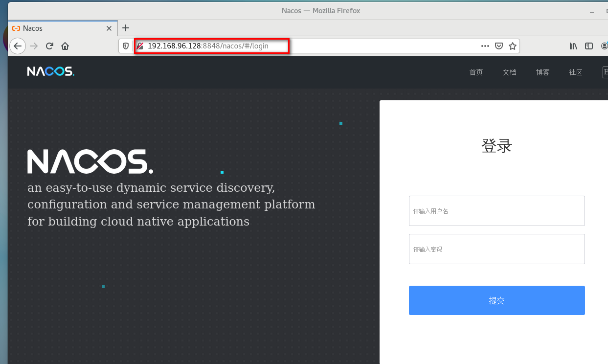Click the 登录 heading text
This screenshot has width=608, height=364.
click(497, 146)
